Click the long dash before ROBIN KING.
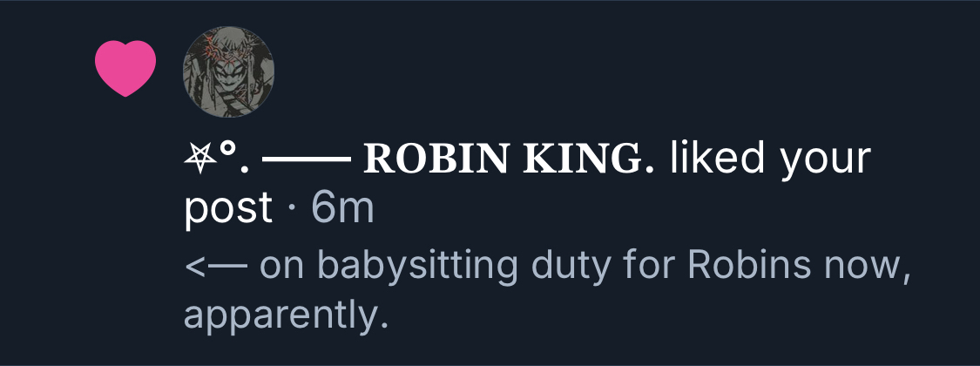Image resolution: width=980 pixels, height=366 pixels. coord(306,160)
